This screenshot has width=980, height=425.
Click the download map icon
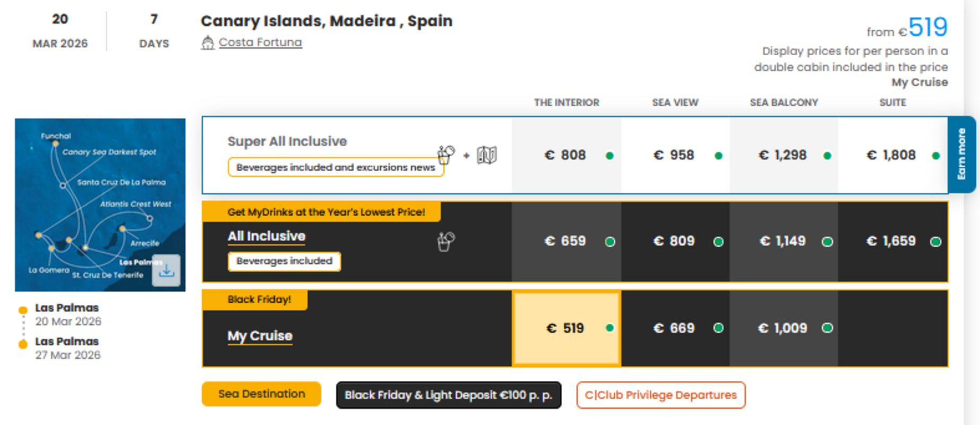[166, 270]
